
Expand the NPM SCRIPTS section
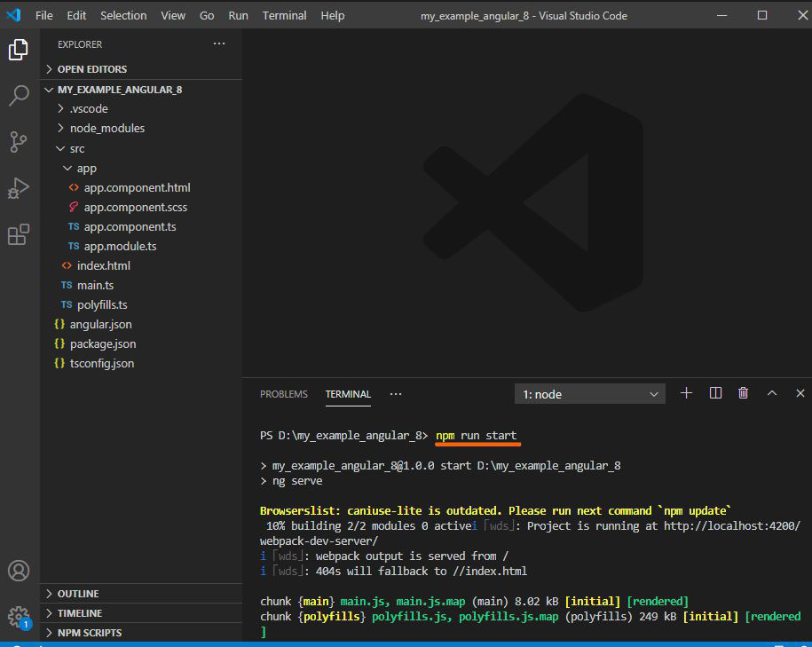click(89, 633)
